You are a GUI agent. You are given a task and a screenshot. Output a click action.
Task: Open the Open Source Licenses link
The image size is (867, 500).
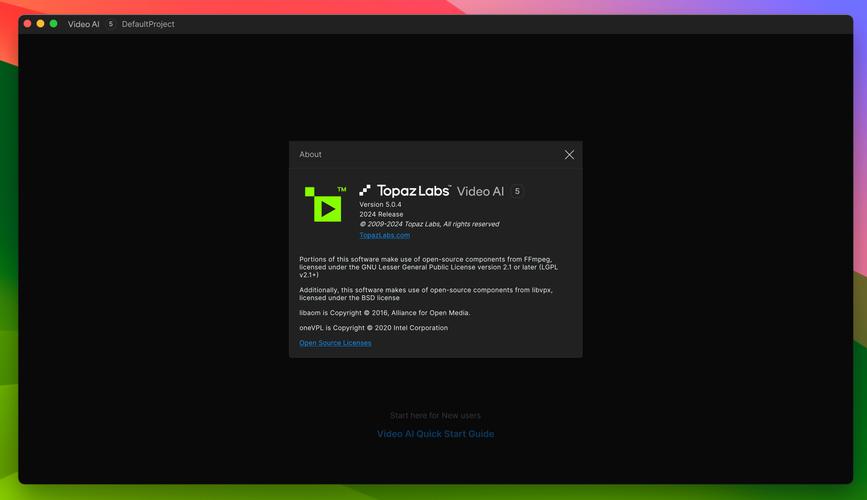335,343
